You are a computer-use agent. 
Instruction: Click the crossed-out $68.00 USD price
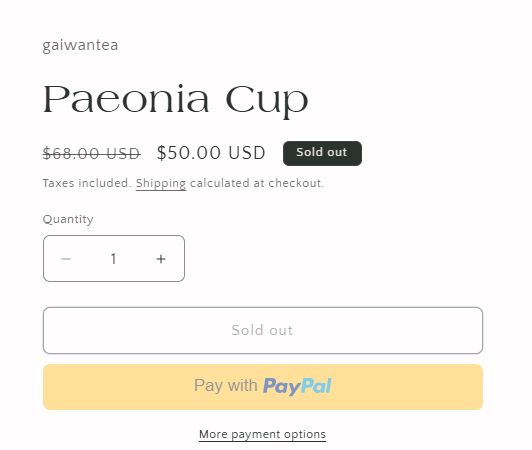[91, 153]
